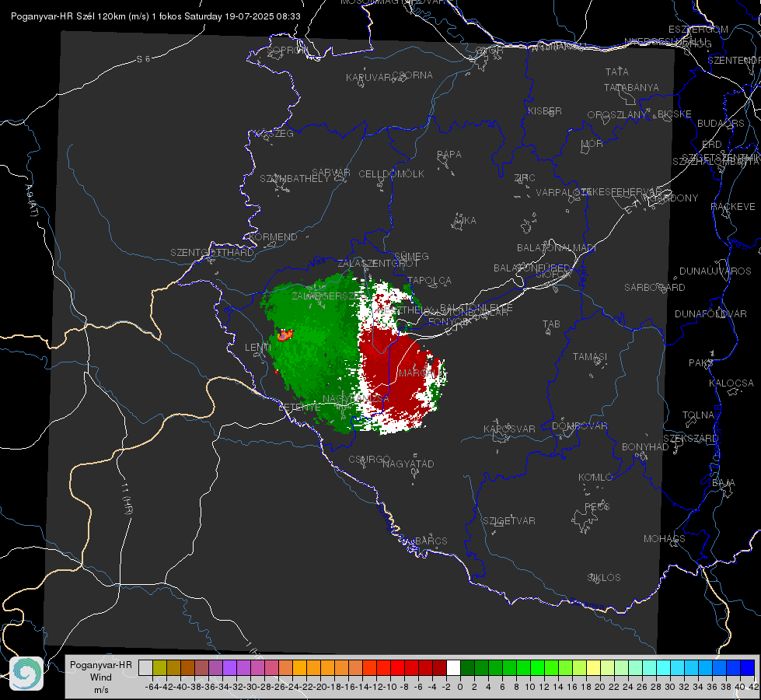This screenshot has width=761, height=700.
Task: Click the NAGYKANIZSA city label
Action: point(356,399)
